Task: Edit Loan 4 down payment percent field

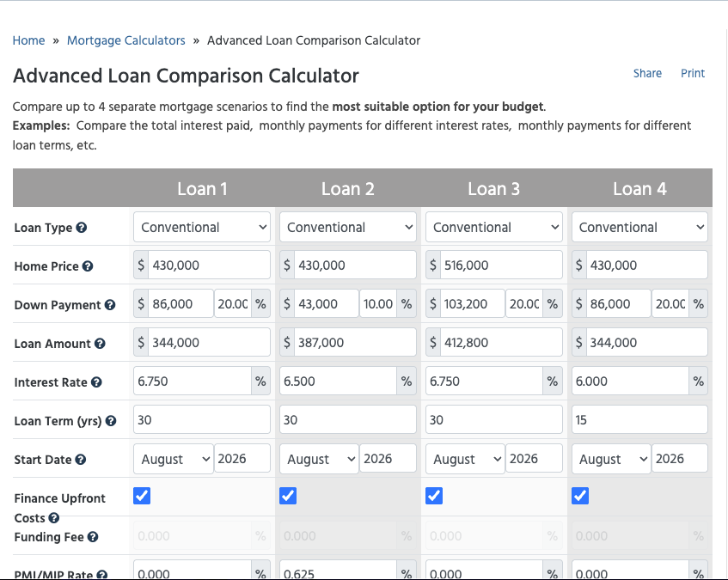Action: pos(670,304)
